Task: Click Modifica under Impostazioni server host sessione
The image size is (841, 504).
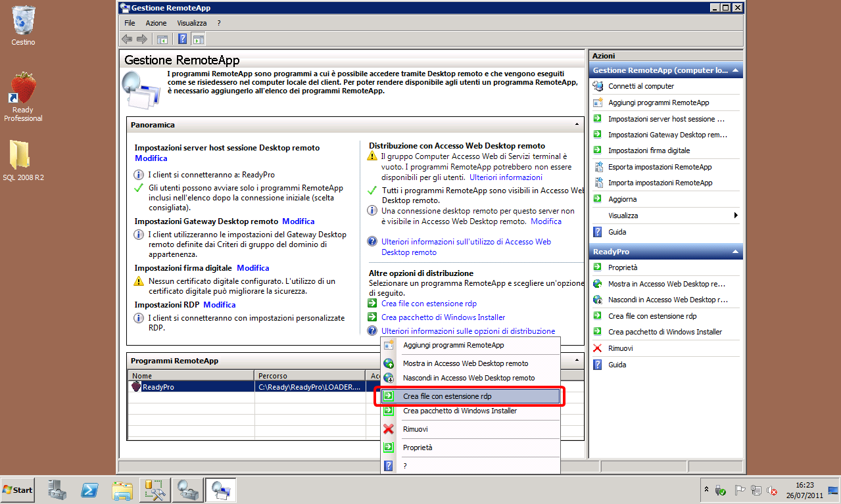Action: [151, 158]
